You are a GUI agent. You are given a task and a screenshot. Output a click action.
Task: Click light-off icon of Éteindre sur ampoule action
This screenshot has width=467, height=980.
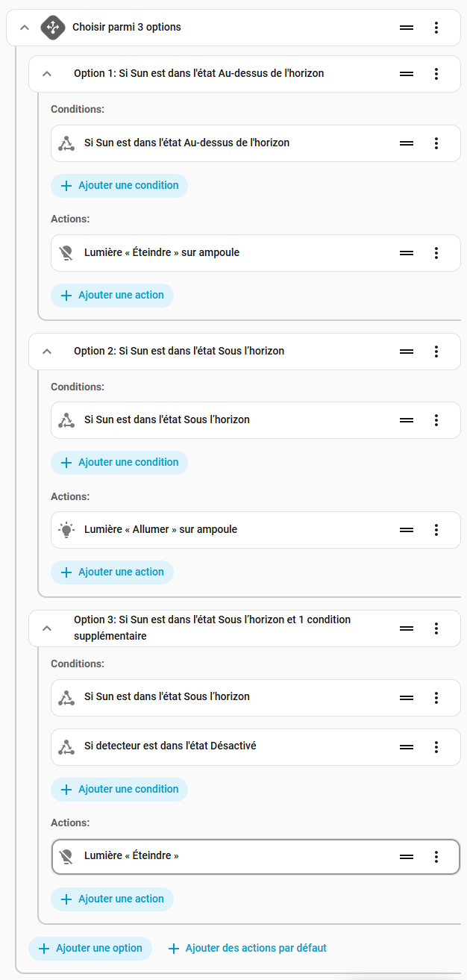pyautogui.click(x=67, y=253)
